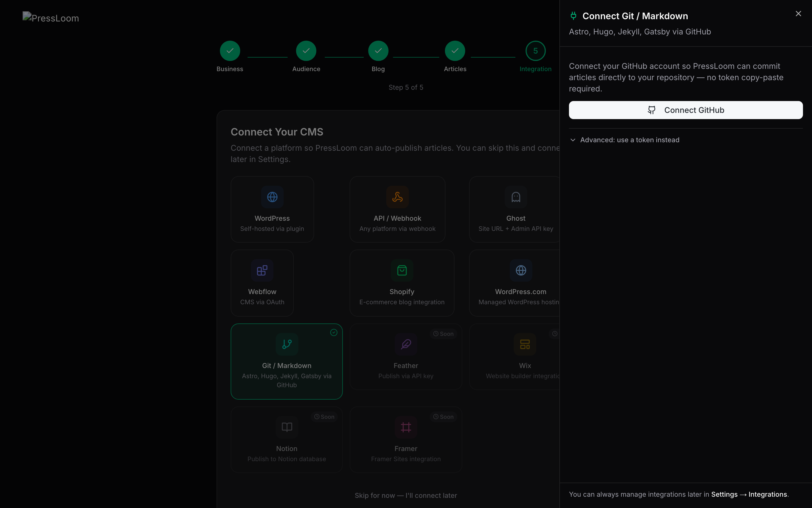Click 'Publish to Notion database' text
812x508 pixels.
tap(287, 459)
